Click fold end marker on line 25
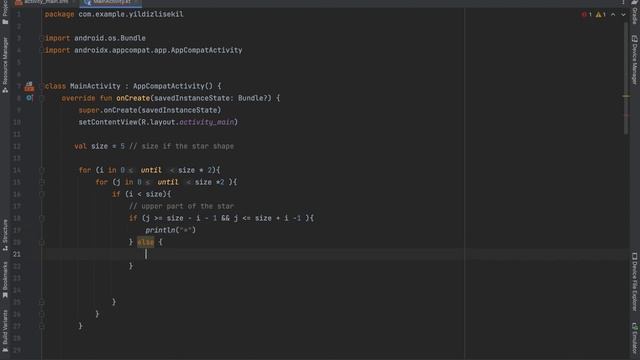Image resolution: width=640 pixels, height=360 pixels. (x=42, y=302)
